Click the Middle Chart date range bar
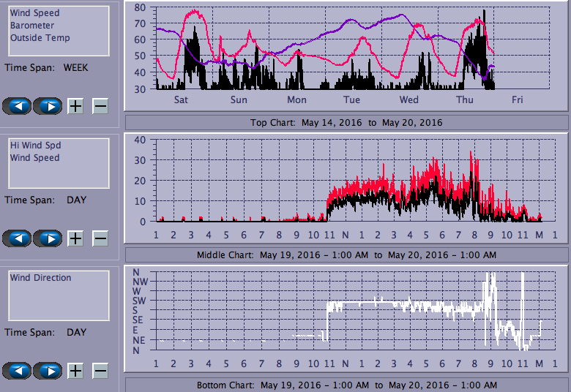This screenshot has width=571, height=392. (346, 255)
